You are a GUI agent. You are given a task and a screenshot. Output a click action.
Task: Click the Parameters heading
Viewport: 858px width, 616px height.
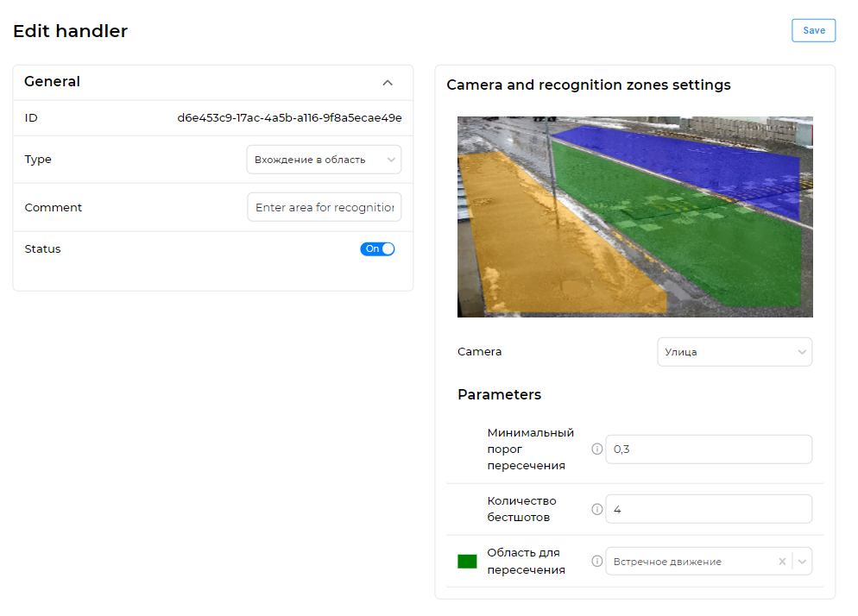tap(499, 394)
